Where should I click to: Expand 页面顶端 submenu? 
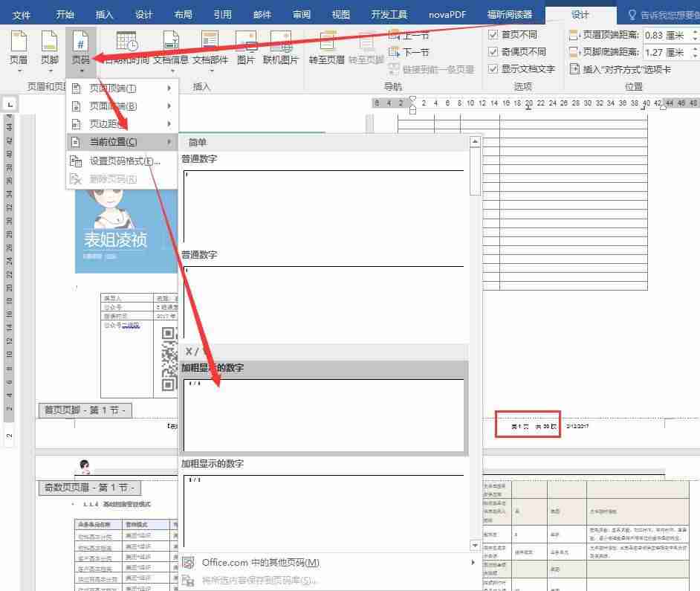(122, 88)
